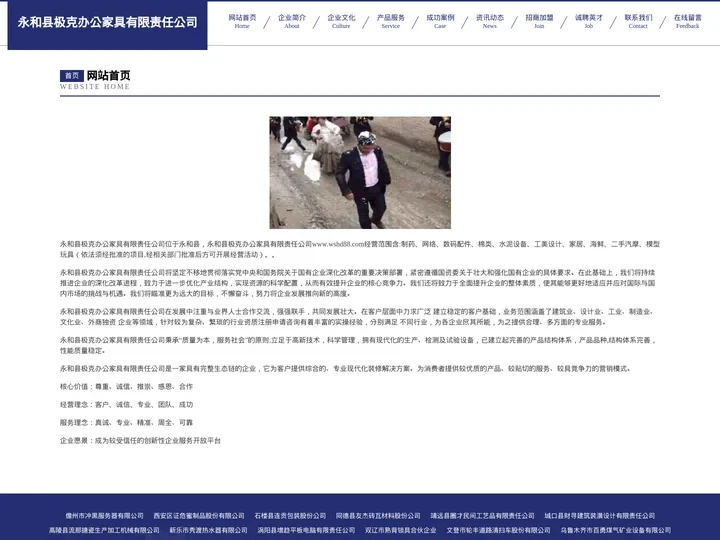Open footer link 新乐市秀渡热水器有限公司

(208, 530)
